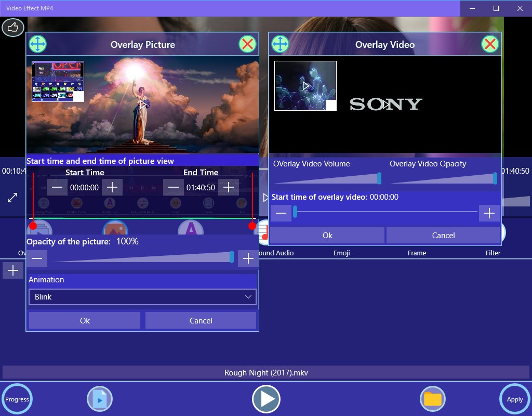This screenshot has height=416, width=532.
Task: Select the picture overlay thumbnail
Action: [x=58, y=82]
